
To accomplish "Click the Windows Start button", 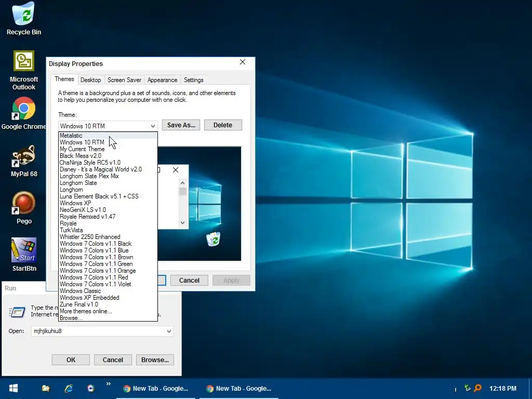I will coord(13,389).
